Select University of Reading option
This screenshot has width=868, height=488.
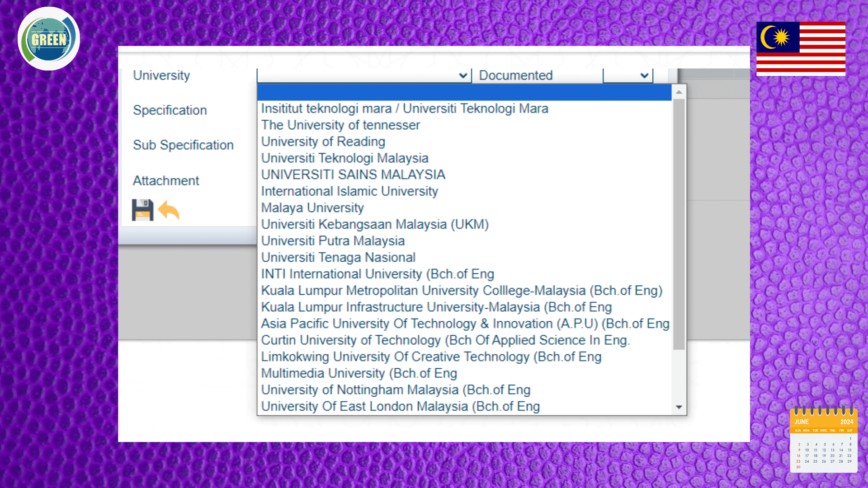pos(323,142)
